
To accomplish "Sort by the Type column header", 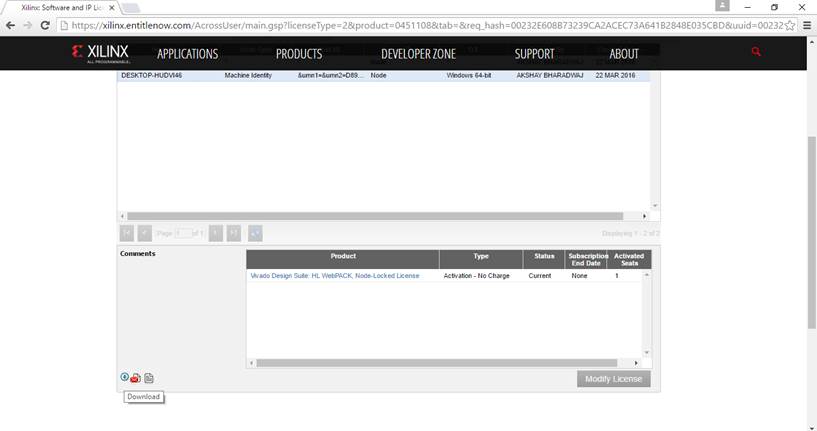I will [481, 259].
